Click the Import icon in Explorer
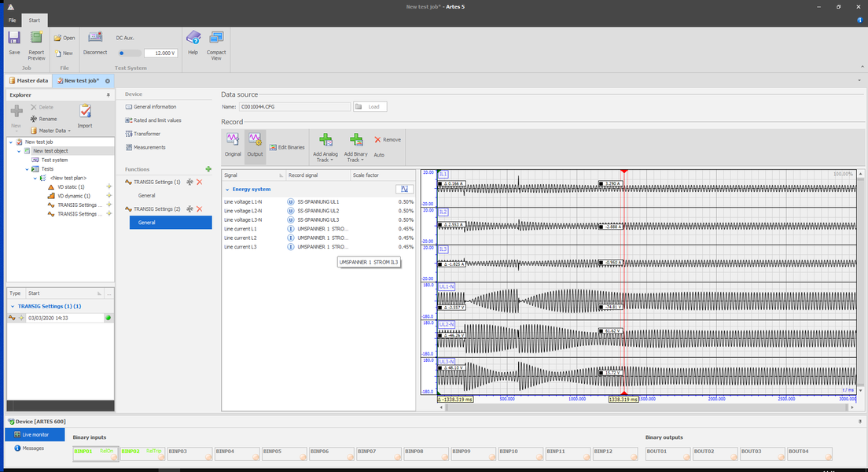Image resolution: width=868 pixels, height=472 pixels. coord(85,116)
